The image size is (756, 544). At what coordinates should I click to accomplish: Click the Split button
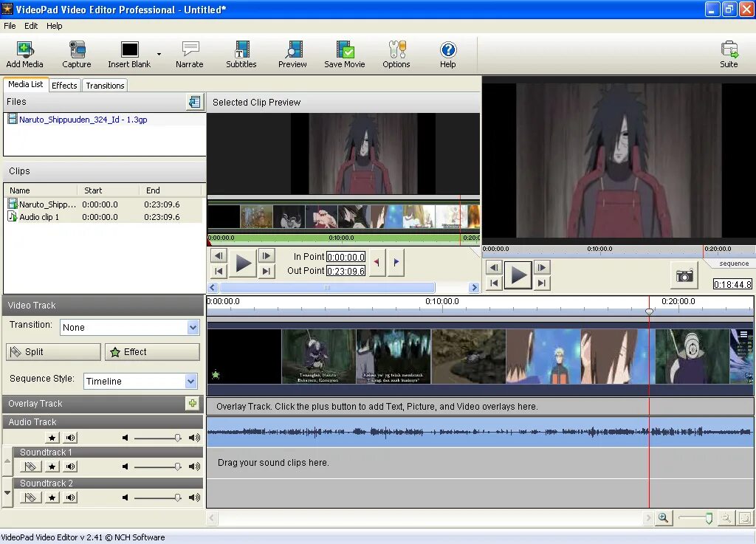pos(53,352)
